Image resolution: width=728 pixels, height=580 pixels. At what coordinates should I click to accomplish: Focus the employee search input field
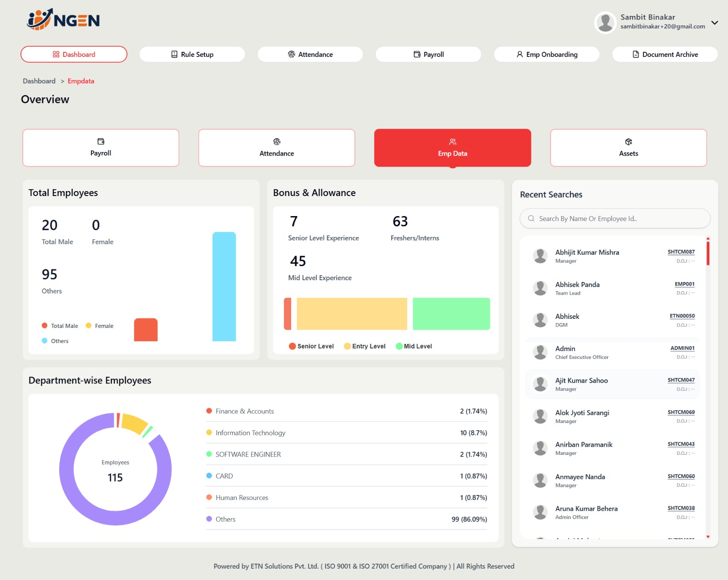619,219
